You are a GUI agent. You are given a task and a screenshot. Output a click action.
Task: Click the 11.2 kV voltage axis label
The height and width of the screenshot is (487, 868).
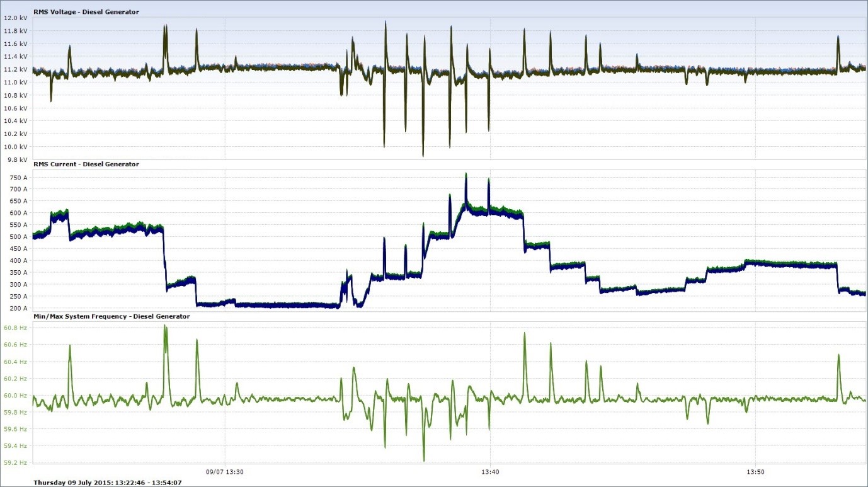(16, 69)
